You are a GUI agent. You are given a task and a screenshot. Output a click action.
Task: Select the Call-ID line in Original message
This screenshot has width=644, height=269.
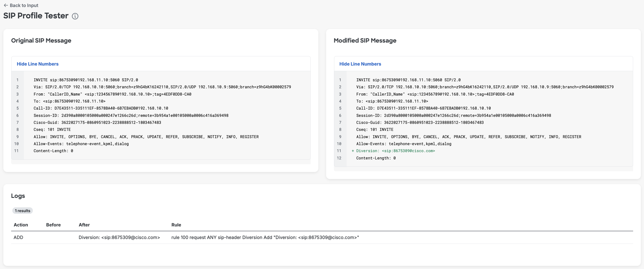tap(101, 108)
